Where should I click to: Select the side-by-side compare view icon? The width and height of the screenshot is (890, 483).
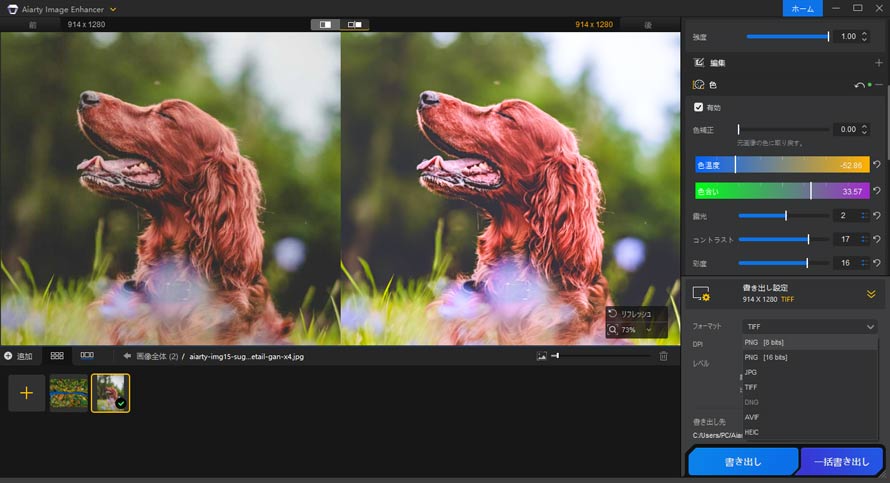tap(354, 24)
